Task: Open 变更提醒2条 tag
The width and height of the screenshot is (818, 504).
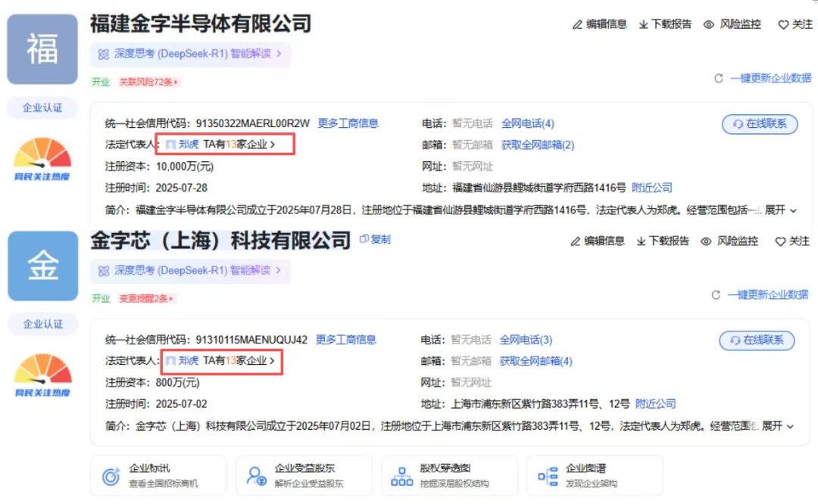Action: (146, 299)
